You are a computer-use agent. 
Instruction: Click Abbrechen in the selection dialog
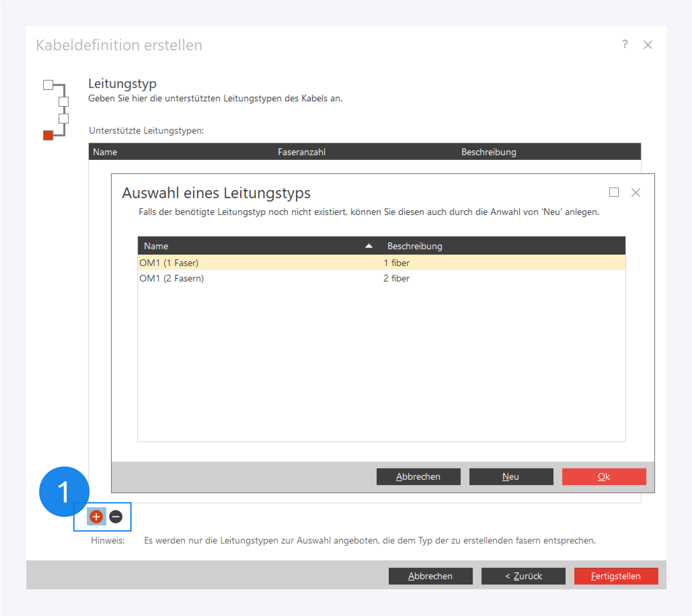418,477
